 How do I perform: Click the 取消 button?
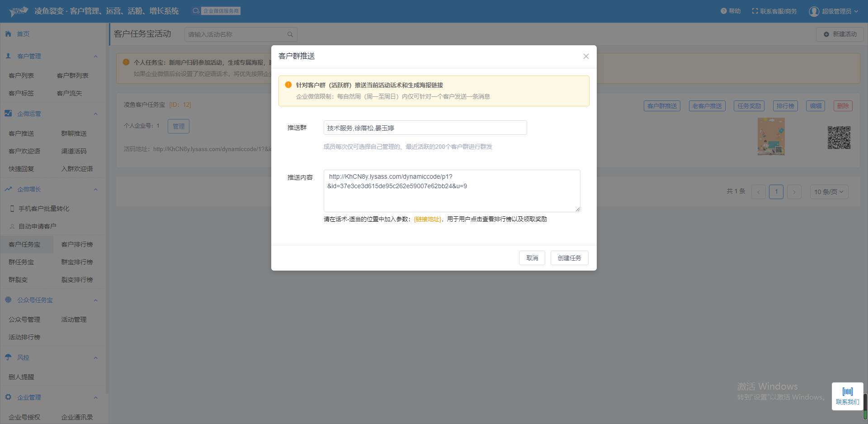[x=532, y=258]
